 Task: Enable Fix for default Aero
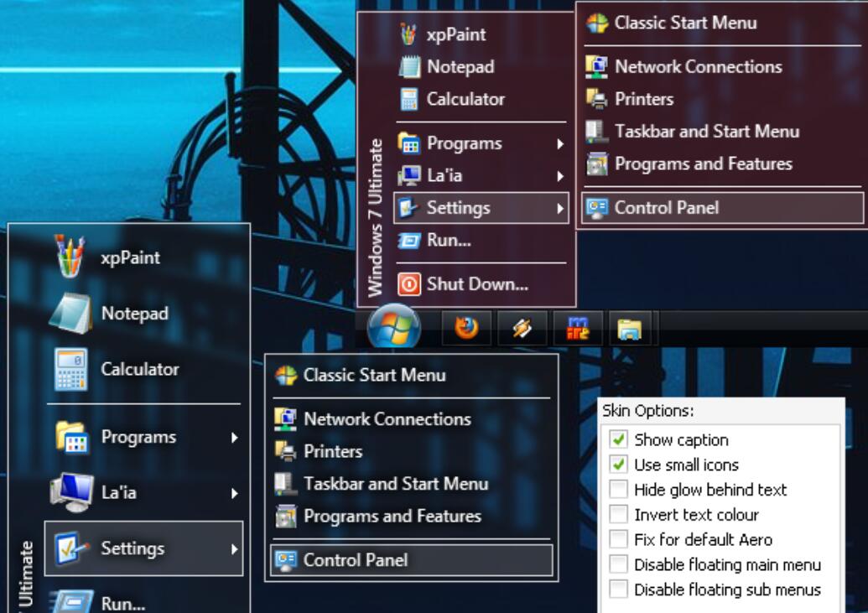click(618, 539)
